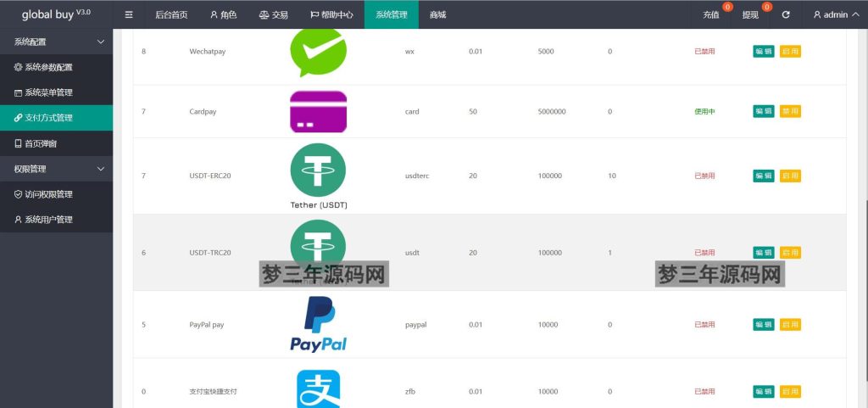
Task: Collapse the 权限管理 sidebar group
Action: 57,169
